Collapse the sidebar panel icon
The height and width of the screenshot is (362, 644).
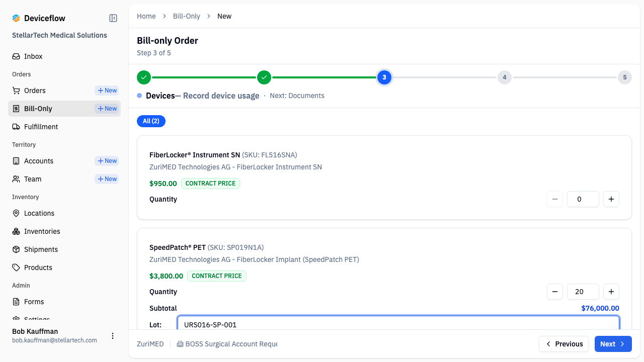113,18
